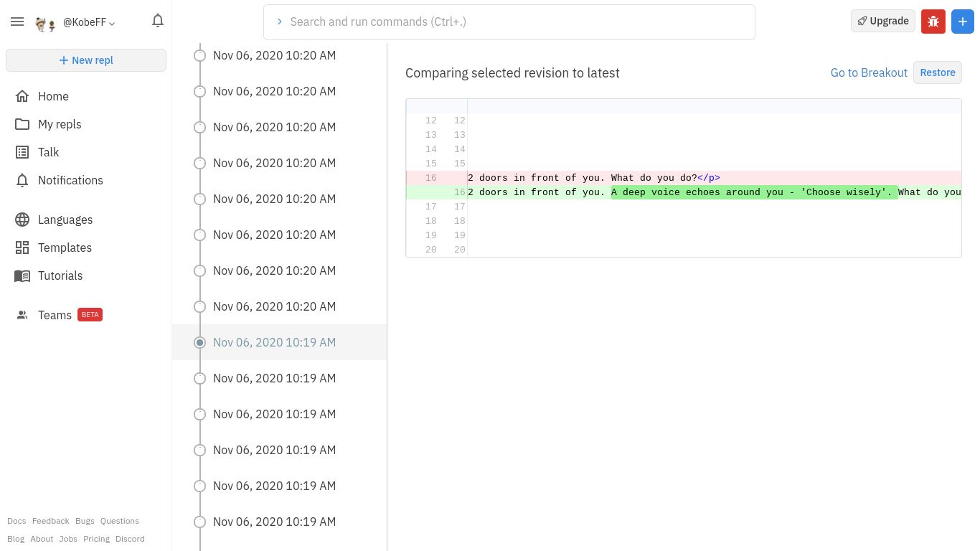
Task: Open Teams BETA in sidebar
Action: click(x=70, y=315)
